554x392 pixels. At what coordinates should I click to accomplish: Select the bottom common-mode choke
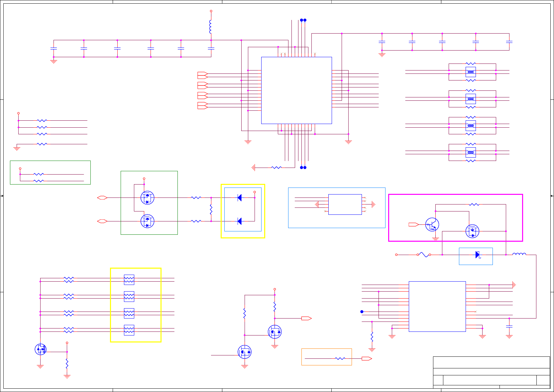click(471, 152)
